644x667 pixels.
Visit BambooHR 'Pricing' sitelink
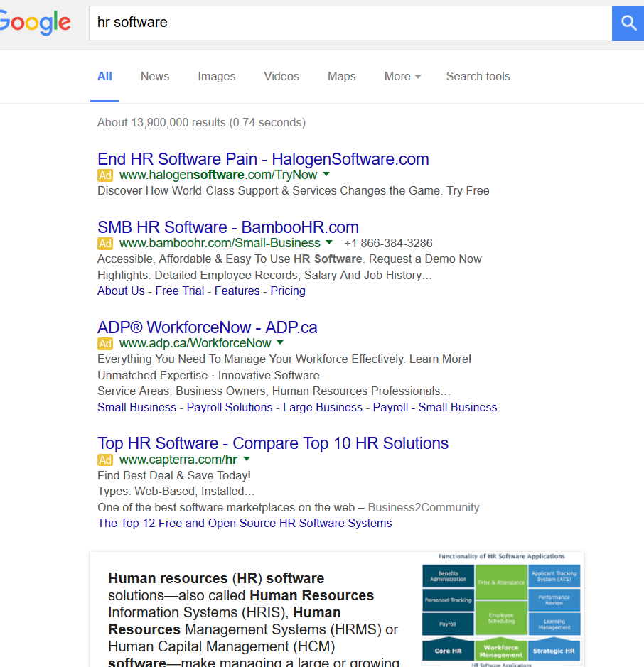[288, 291]
